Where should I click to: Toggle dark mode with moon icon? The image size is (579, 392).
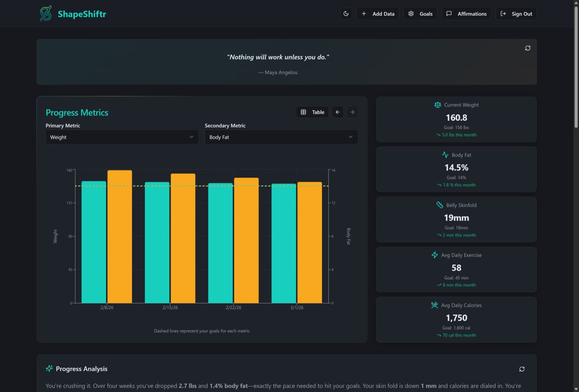pos(346,14)
